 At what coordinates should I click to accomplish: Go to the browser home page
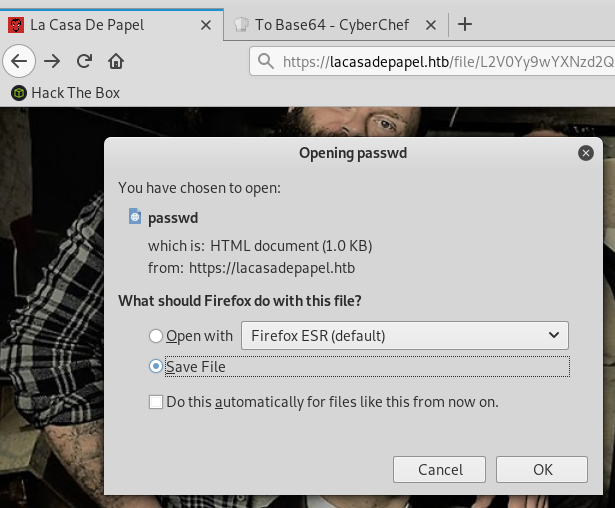[x=116, y=62]
